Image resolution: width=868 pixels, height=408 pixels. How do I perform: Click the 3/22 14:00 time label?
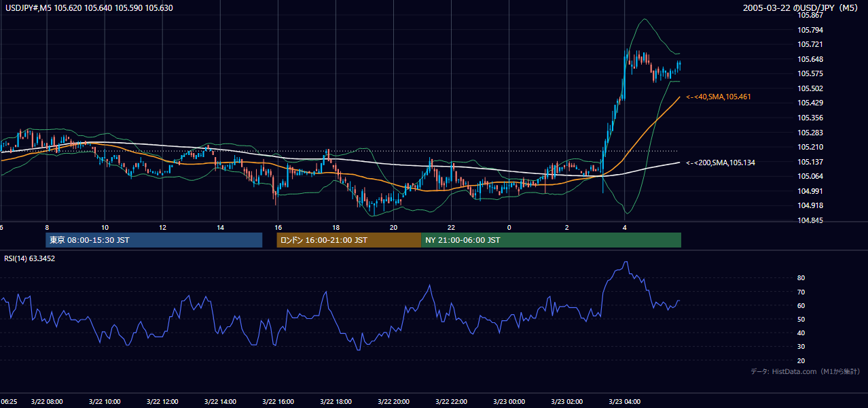pos(220,402)
